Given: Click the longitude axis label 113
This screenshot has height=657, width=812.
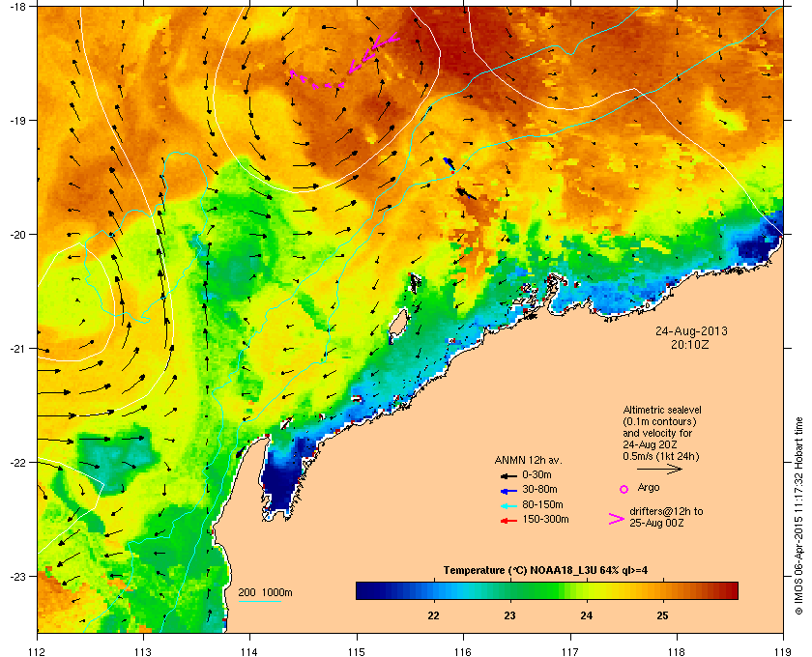Looking at the screenshot, I should click(143, 651).
